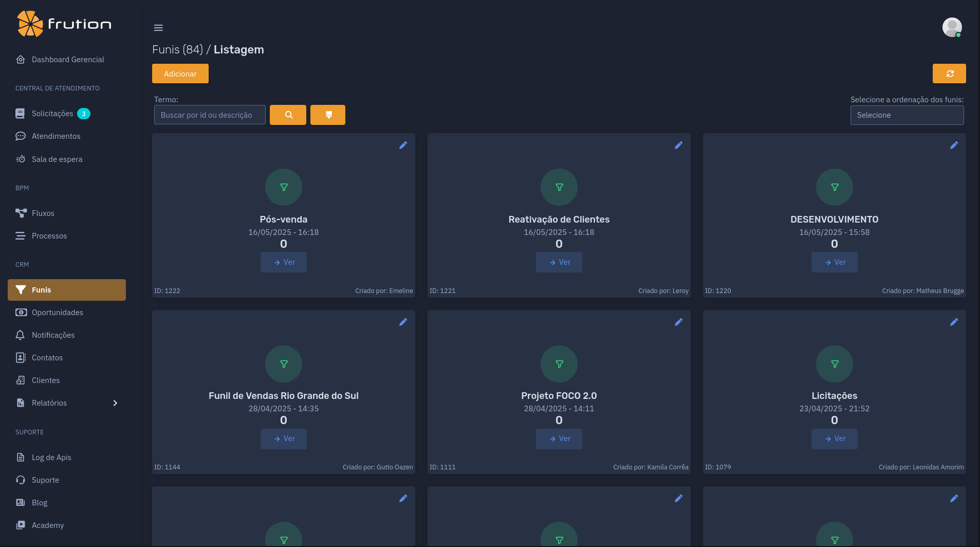Open the user avatar profile menu
The image size is (980, 547).
pos(952,27)
